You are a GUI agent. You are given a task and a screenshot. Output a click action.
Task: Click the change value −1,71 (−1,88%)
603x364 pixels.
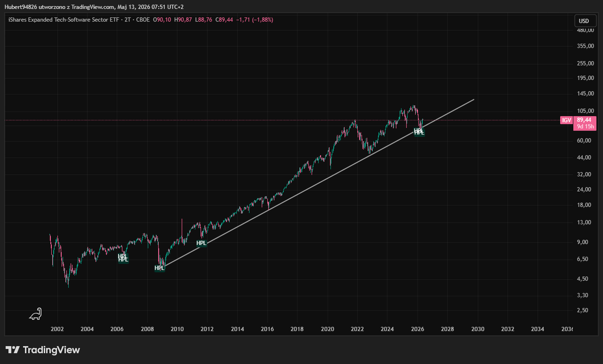(x=255, y=20)
